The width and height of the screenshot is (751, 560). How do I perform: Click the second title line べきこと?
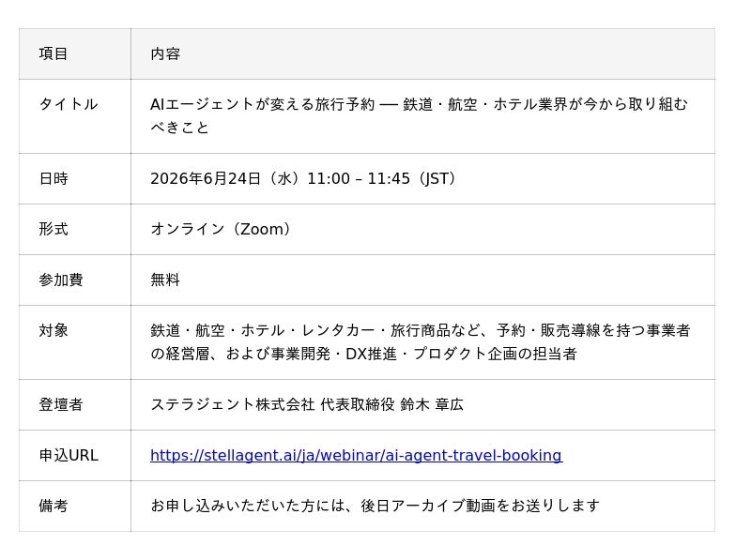[179, 128]
